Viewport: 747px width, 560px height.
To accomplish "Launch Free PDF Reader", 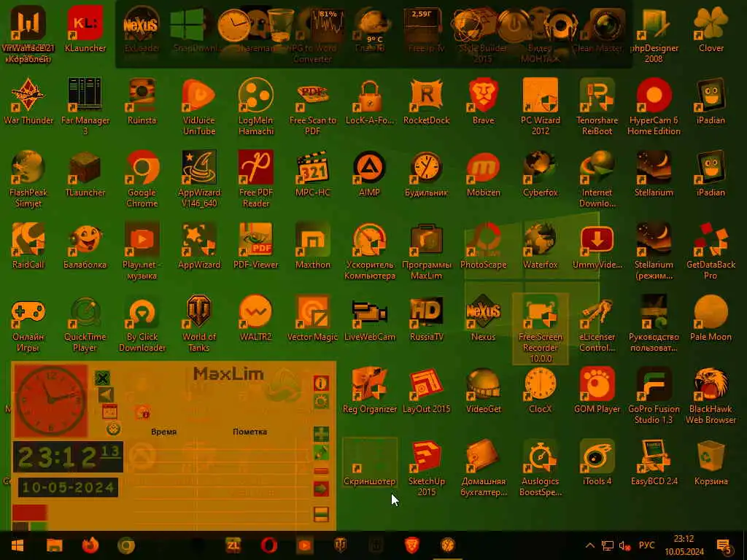I will coord(256,179).
